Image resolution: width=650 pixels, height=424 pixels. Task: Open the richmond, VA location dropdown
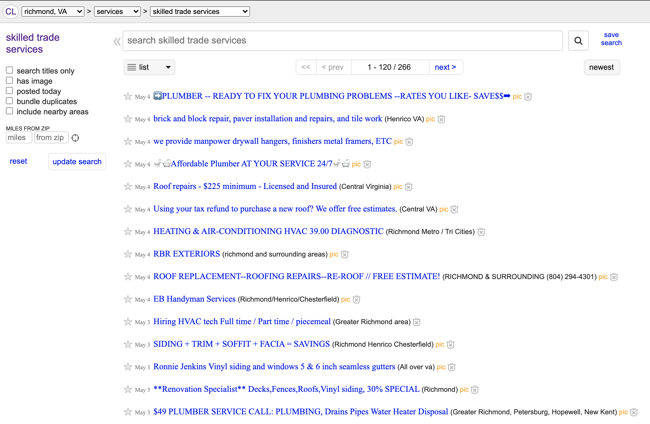[53, 12]
